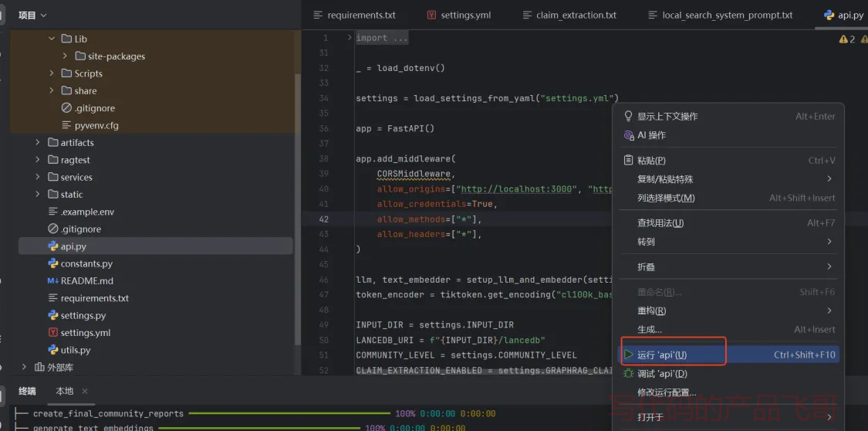
Task: Expand the folded import block arrow
Action: [350, 38]
